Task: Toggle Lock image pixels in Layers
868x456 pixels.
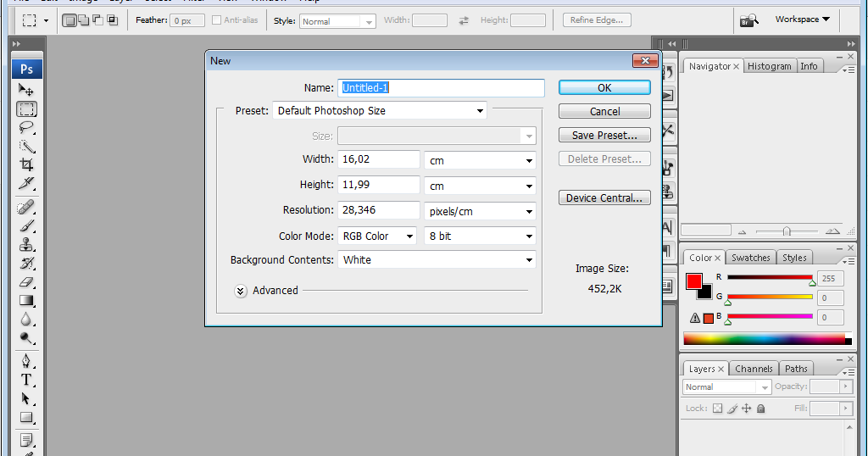Action: [732, 409]
